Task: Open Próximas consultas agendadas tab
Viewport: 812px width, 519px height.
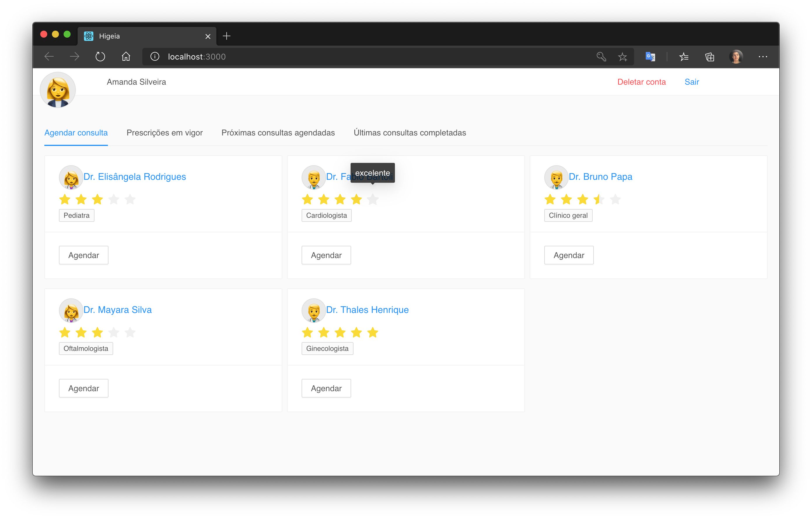Action: (278, 133)
